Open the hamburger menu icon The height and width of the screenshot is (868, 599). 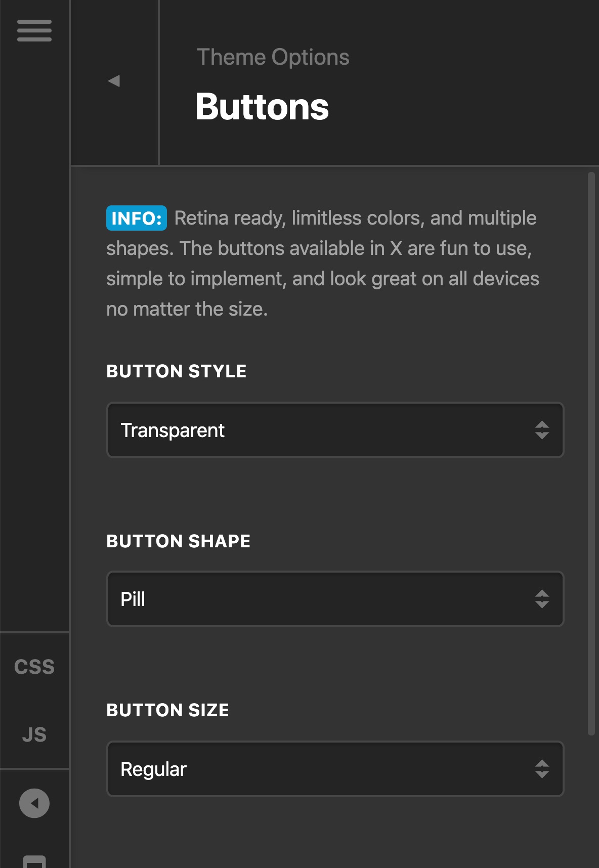pyautogui.click(x=34, y=31)
